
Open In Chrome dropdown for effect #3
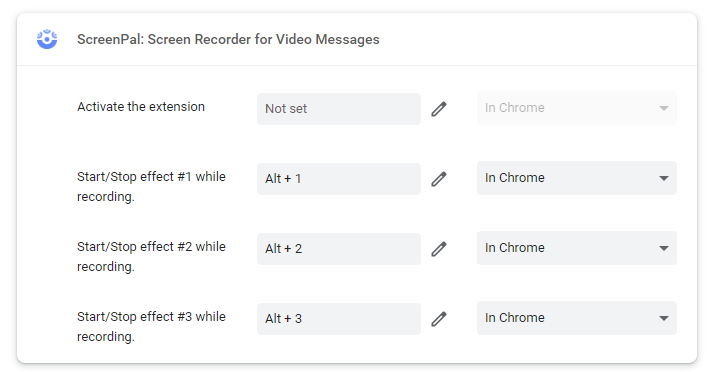pyautogui.click(x=577, y=318)
